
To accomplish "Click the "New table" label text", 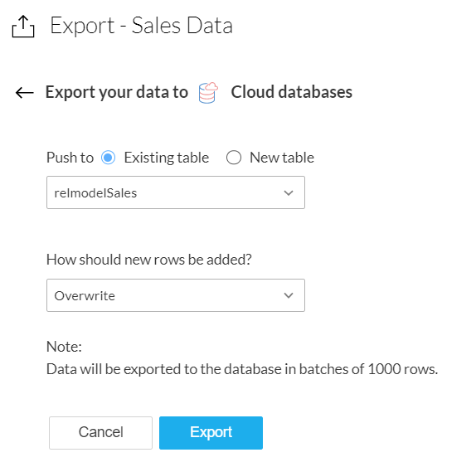I will click(282, 158).
